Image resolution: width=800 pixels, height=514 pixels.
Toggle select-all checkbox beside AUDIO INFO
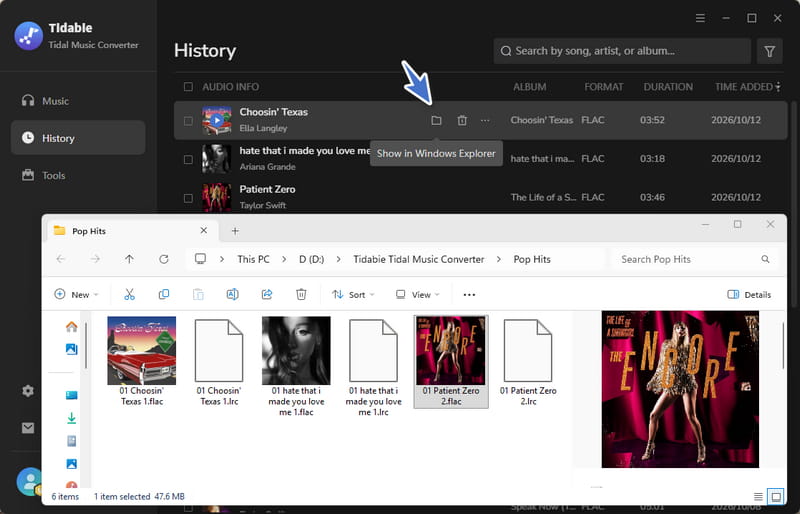pyautogui.click(x=188, y=87)
